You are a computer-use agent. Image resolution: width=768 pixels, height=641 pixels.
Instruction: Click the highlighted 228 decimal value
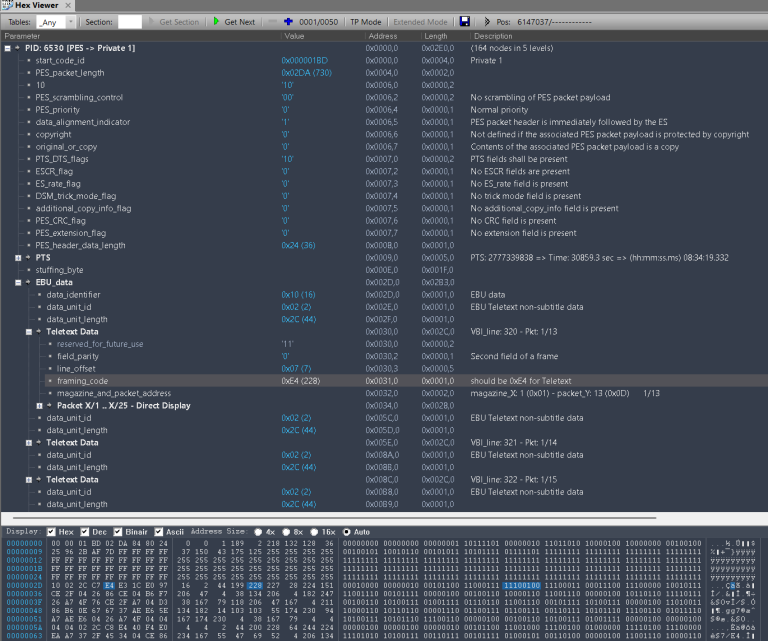coord(254,586)
